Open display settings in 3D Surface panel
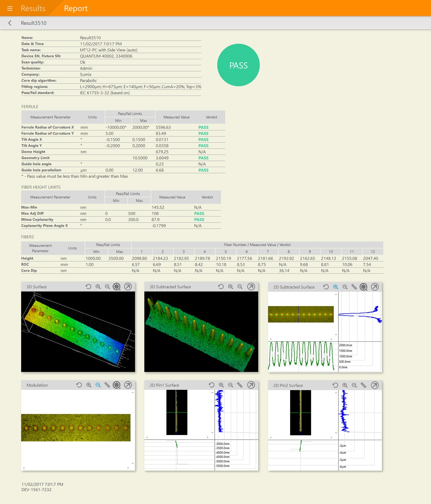This screenshot has width=431, height=504. pyautogui.click(x=117, y=286)
